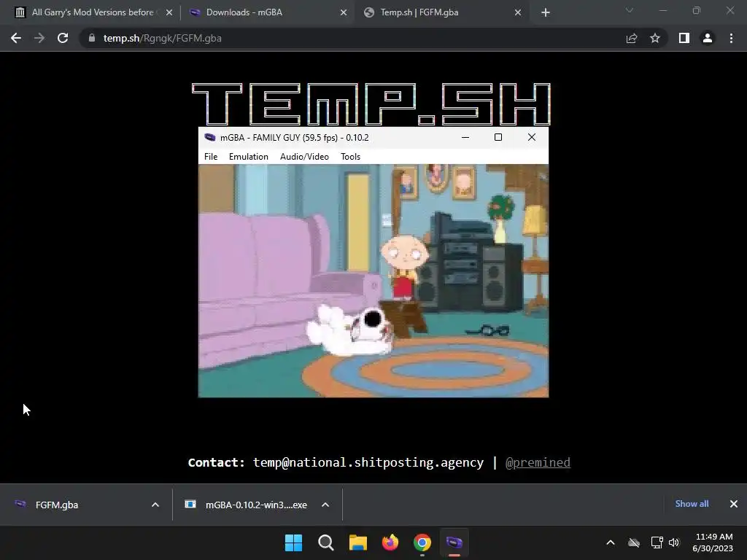Image resolution: width=747 pixels, height=560 pixels.
Task: Switch to the All Garry's Mod Versions tab
Action: [x=93, y=12]
